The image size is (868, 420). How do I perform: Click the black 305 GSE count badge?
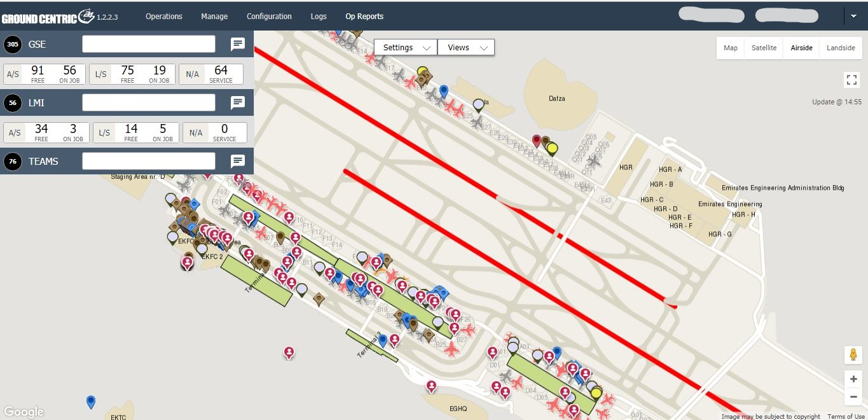click(x=12, y=44)
